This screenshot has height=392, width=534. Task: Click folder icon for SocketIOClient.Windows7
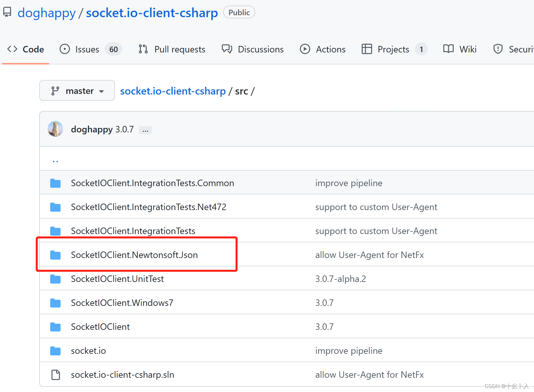tap(55, 303)
